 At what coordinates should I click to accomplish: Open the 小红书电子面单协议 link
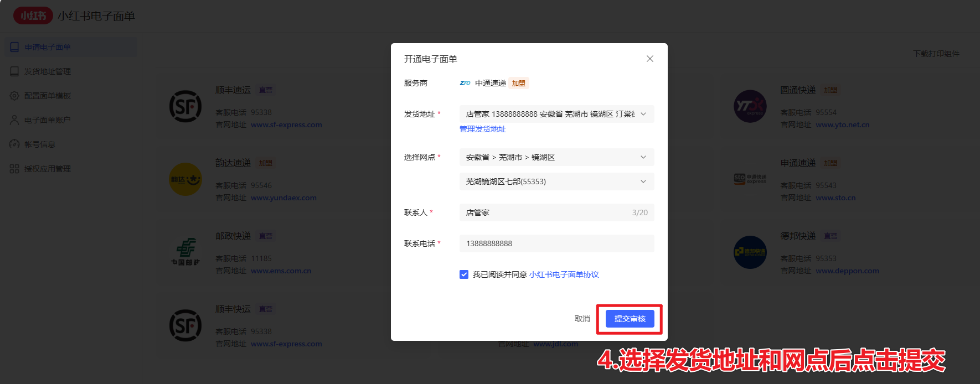564,274
